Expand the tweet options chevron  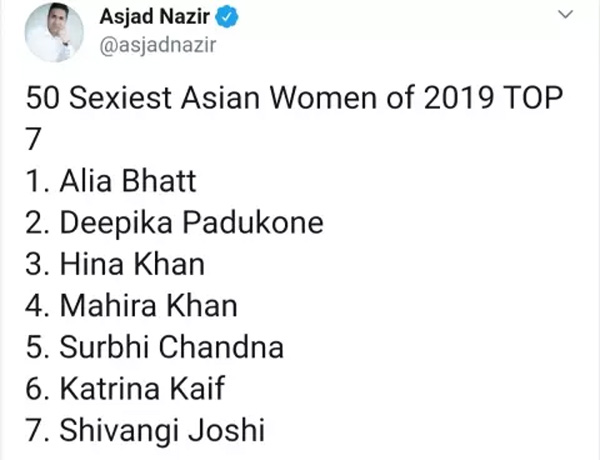pyautogui.click(x=566, y=15)
